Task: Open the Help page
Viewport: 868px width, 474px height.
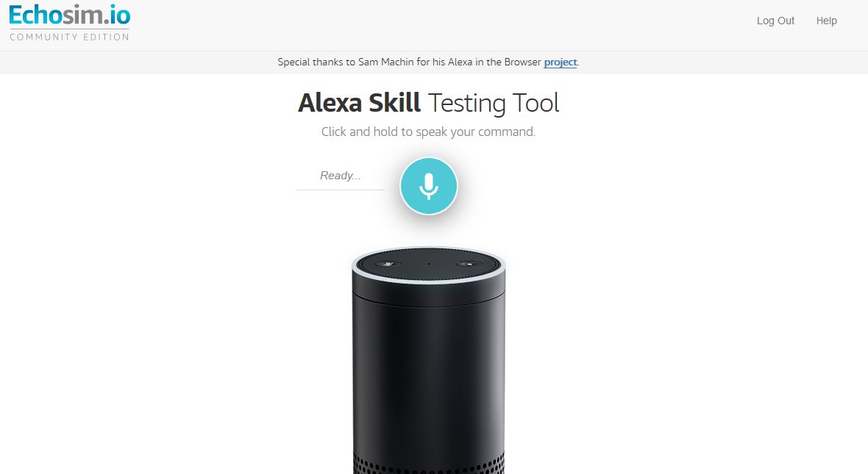Action: 827,21
